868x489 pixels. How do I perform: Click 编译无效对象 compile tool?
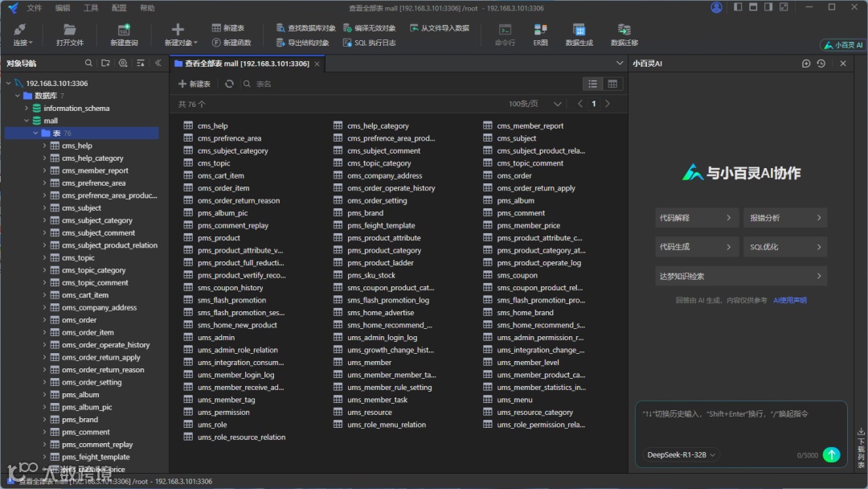369,28
